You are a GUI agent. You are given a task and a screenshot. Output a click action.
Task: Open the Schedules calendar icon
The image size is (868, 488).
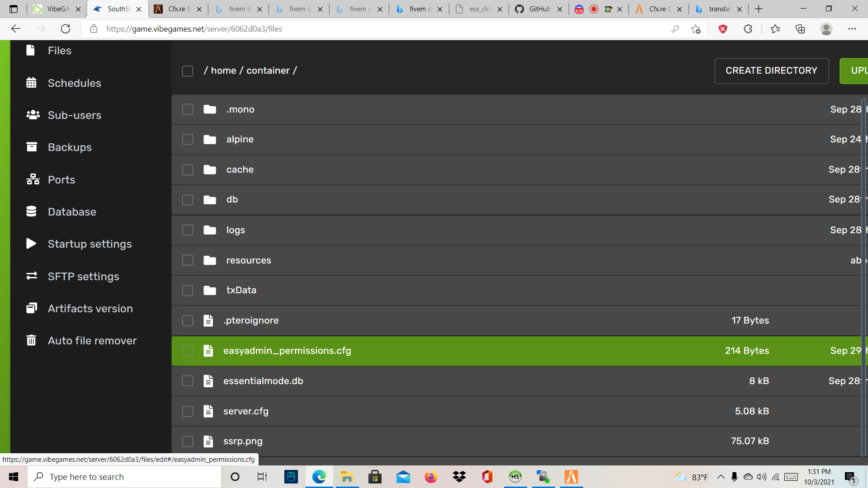(31, 83)
